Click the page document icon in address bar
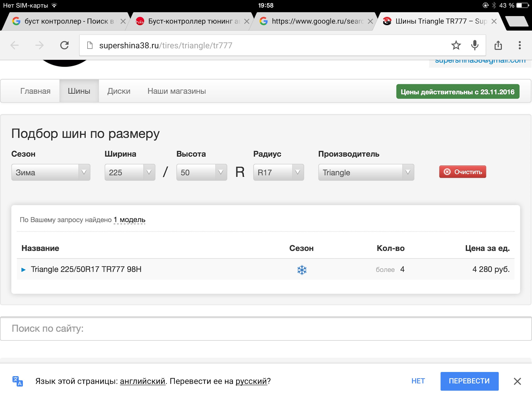This screenshot has width=532, height=399. click(90, 45)
